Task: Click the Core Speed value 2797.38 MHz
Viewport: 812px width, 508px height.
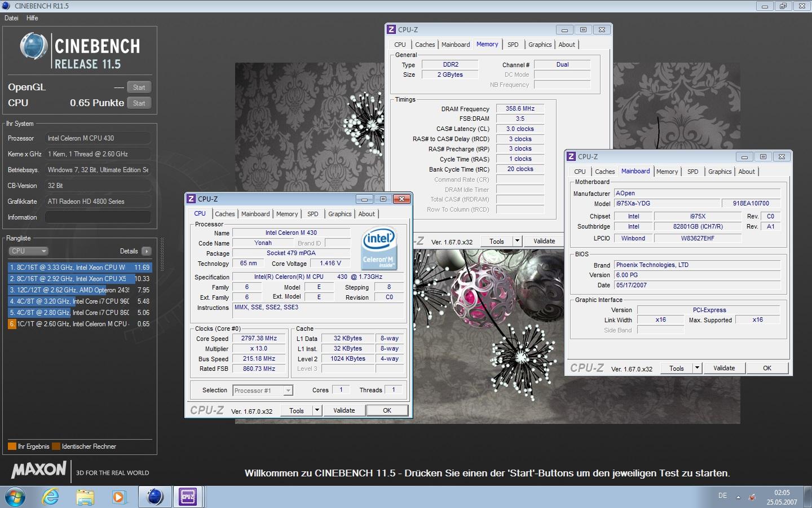Action: [259, 339]
